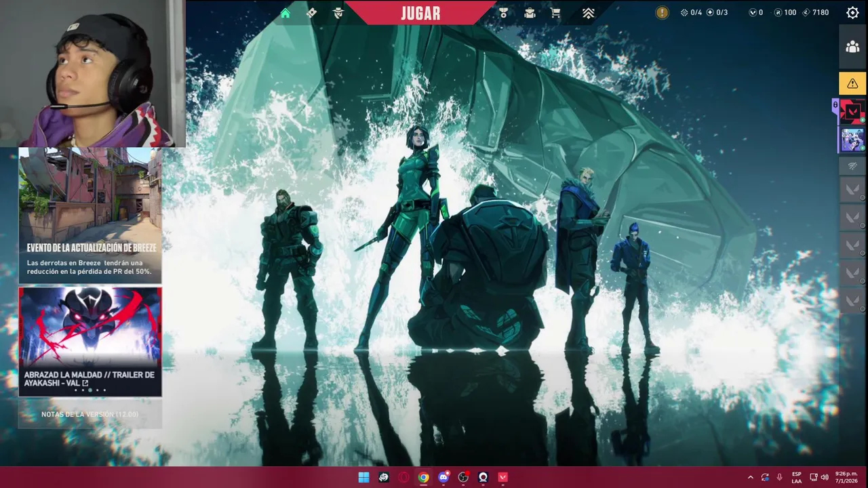Click the Radianite Points balance 100
This screenshot has width=868, height=488.
coord(785,12)
